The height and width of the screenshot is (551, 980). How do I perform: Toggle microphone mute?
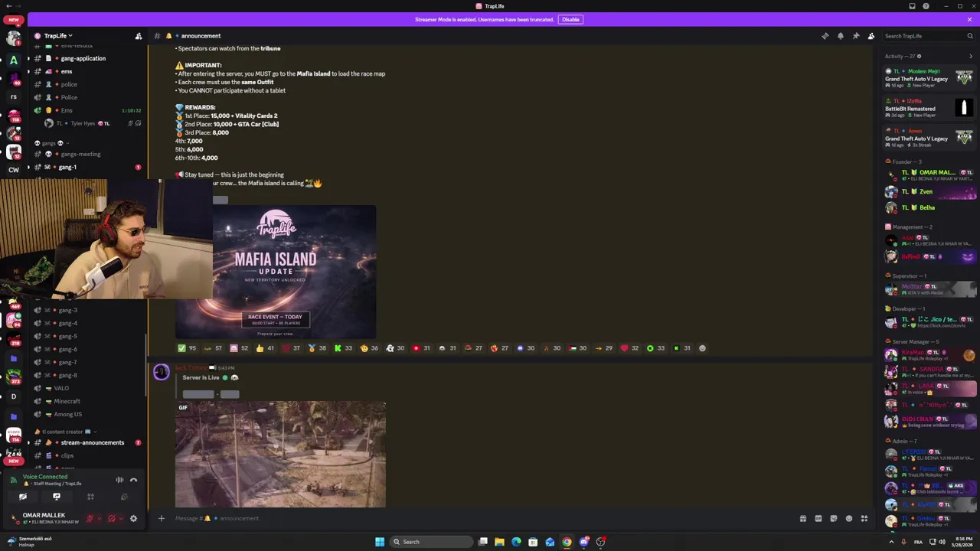[90, 519]
